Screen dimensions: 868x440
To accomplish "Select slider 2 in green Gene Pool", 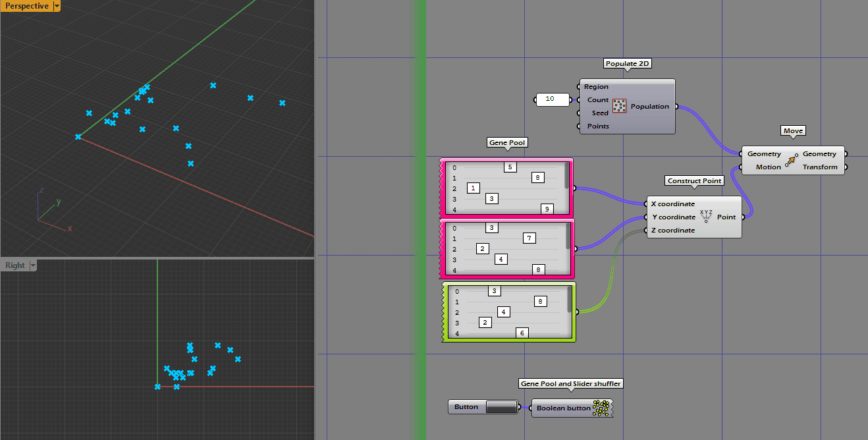I will click(x=485, y=323).
